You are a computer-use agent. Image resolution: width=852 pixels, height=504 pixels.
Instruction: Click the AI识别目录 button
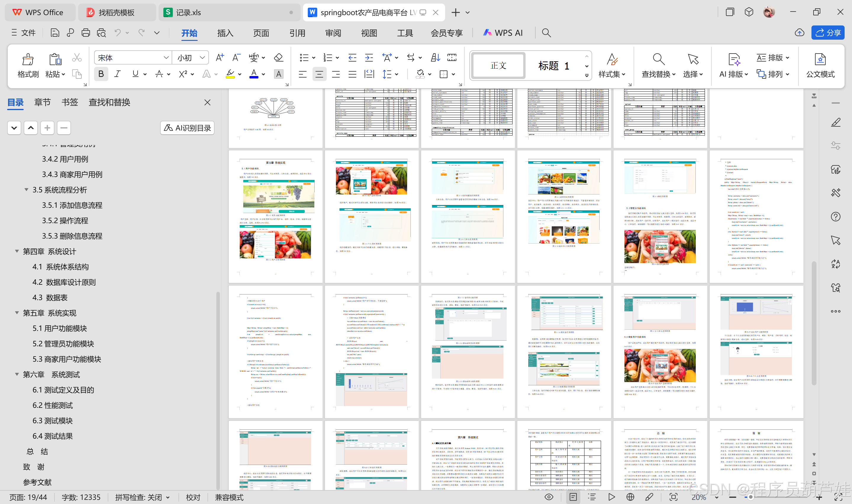187,128
